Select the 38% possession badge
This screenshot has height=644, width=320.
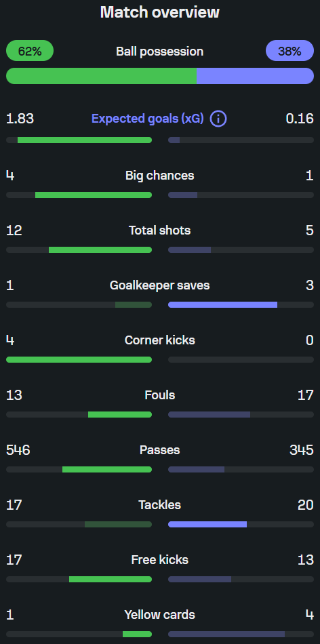tap(289, 51)
